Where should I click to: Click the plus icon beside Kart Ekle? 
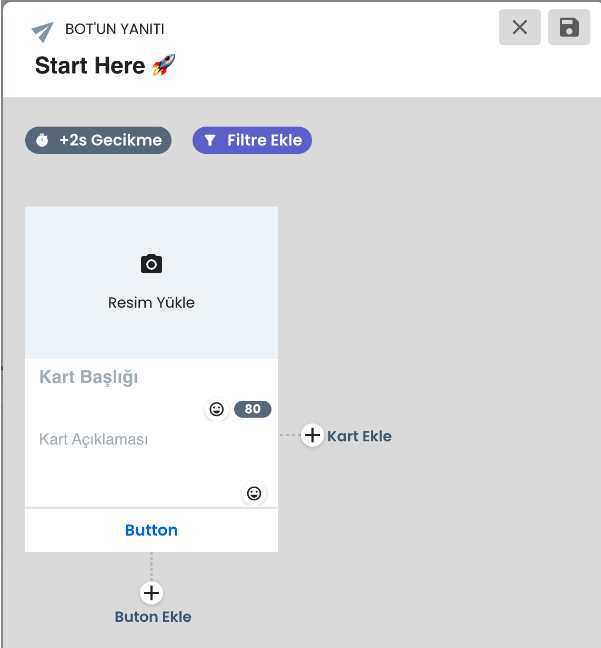[312, 435]
